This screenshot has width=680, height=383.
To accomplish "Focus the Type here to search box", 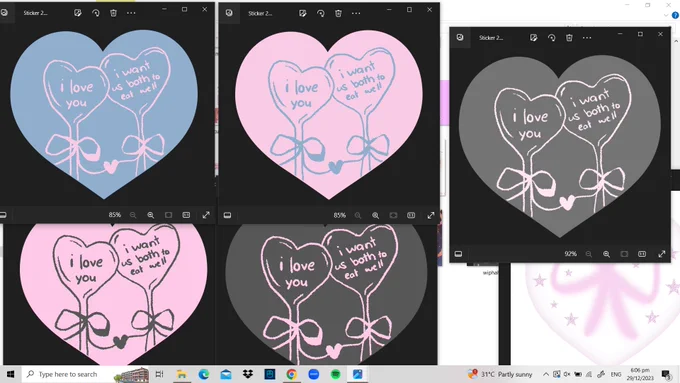I will pyautogui.click(x=87, y=374).
